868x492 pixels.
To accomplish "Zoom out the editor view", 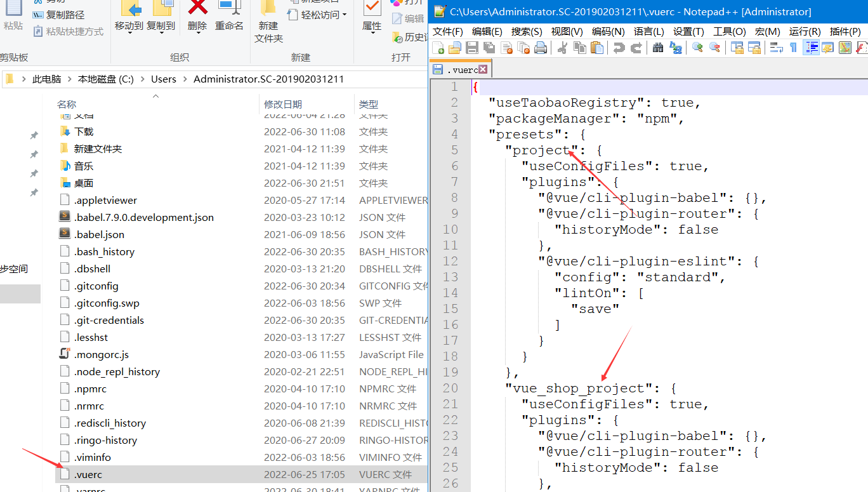I will pyautogui.click(x=714, y=48).
